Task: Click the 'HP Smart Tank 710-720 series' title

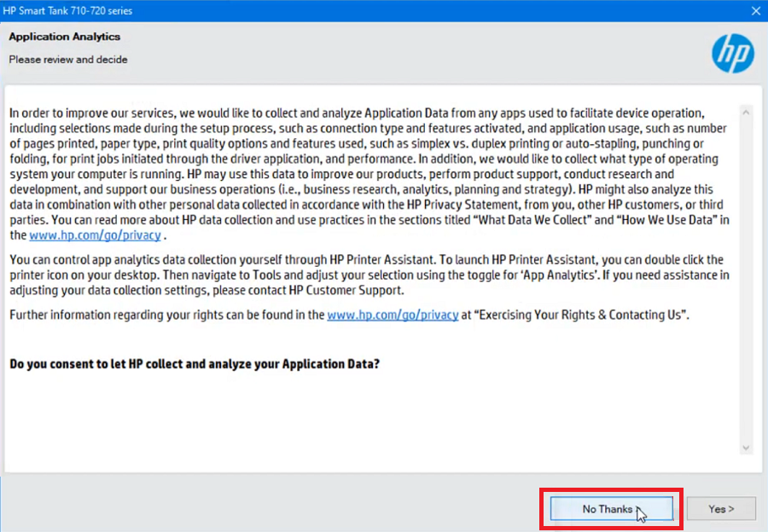Action: click(67, 11)
